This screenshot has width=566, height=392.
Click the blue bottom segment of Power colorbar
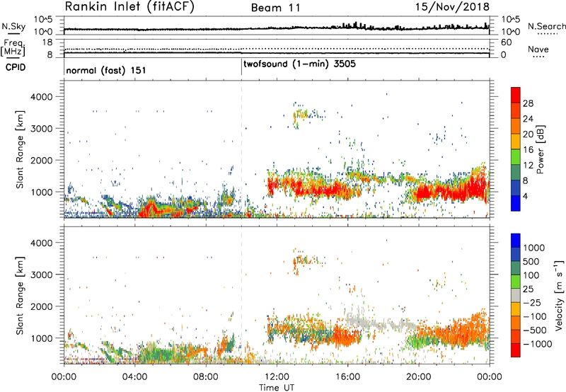[x=516, y=204]
